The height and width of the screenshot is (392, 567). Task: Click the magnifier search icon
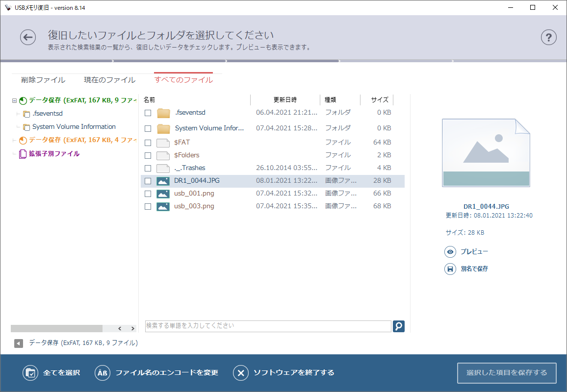(x=399, y=326)
